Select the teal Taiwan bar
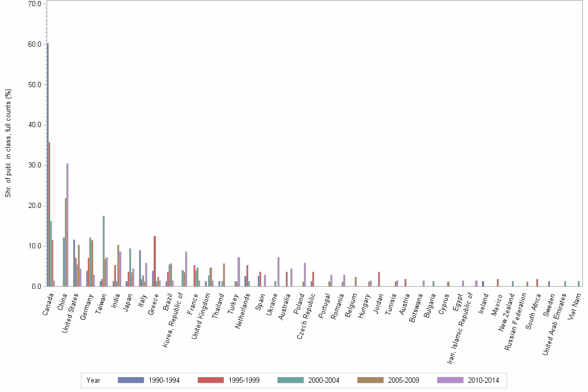Image resolution: width=588 pixels, height=392 pixels. [103, 249]
